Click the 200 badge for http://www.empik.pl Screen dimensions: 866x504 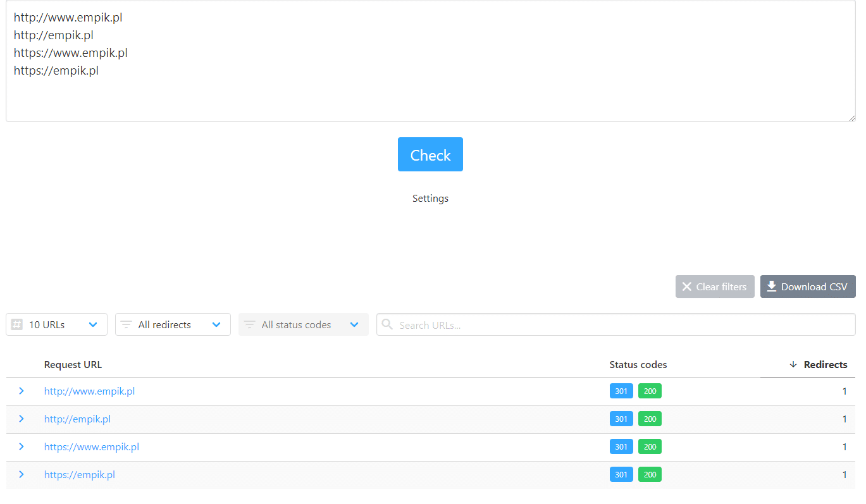pyautogui.click(x=650, y=391)
